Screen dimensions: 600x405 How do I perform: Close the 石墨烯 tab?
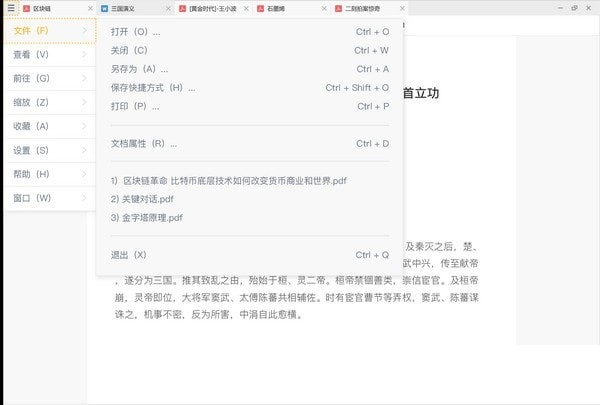[x=324, y=8]
